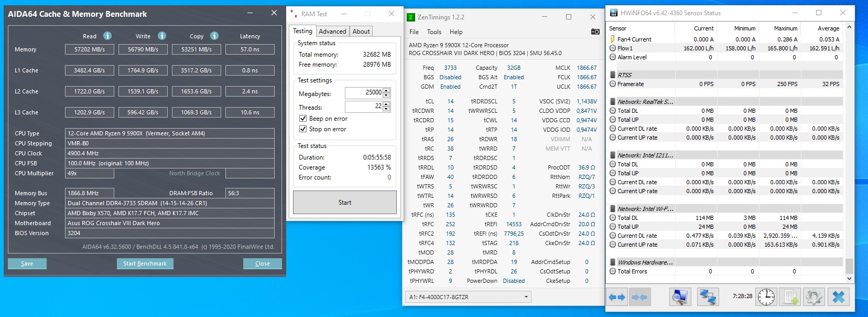Click the info icon next to Copy
Image resolution: width=868 pixels, height=317 pixels.
click(x=214, y=36)
